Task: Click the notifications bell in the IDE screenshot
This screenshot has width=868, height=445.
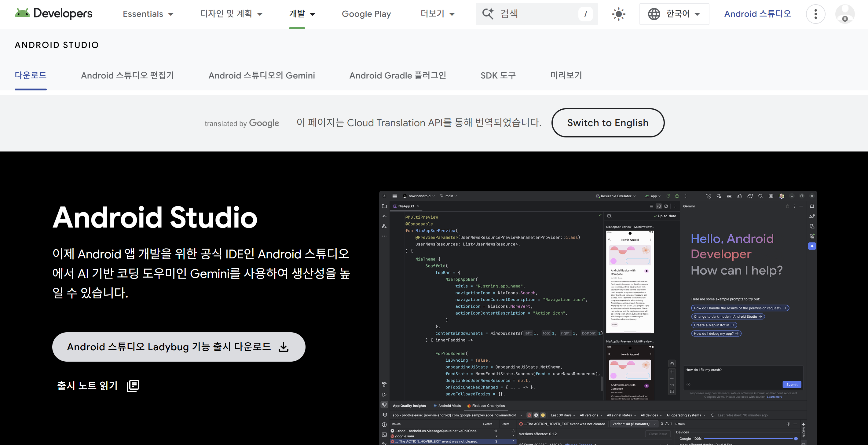Action: point(812,206)
